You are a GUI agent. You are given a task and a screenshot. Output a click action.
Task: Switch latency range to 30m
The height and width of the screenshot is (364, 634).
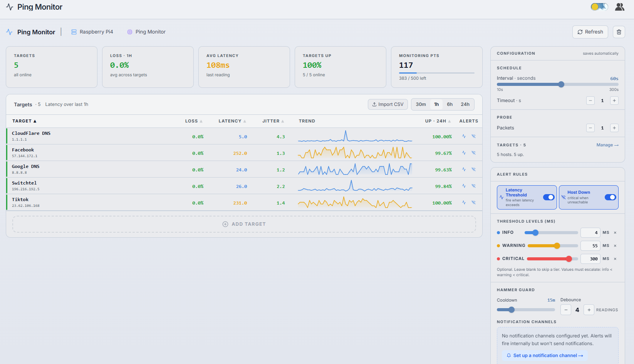[x=421, y=104]
